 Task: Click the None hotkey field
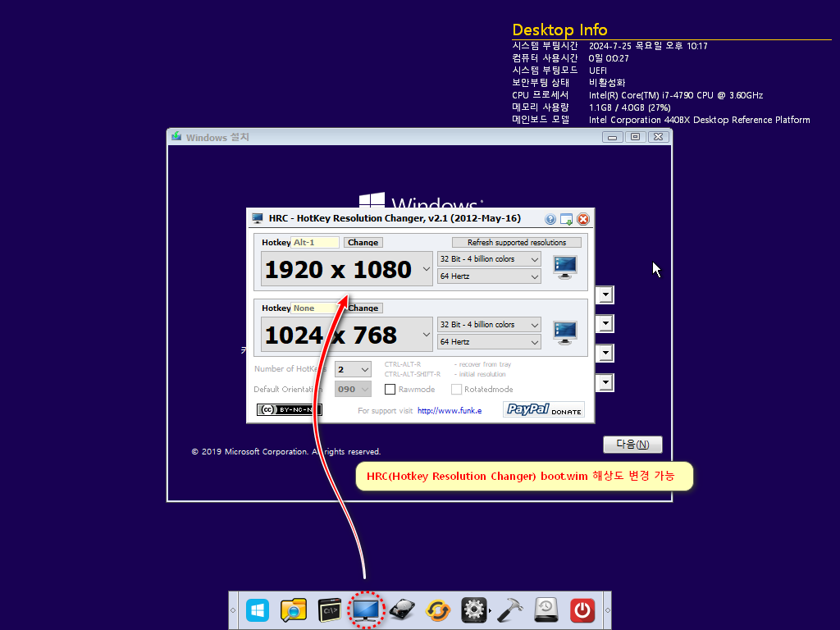tap(315, 308)
